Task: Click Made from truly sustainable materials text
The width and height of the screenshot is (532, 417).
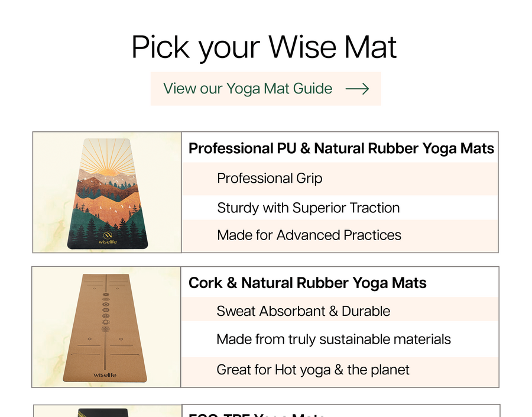Action: click(333, 340)
